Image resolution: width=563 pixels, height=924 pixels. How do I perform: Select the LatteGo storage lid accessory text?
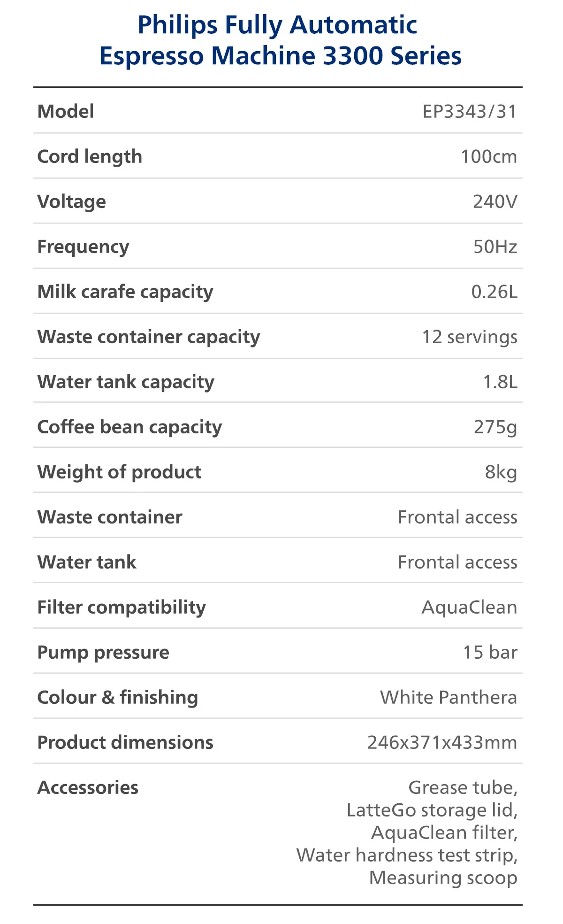tap(432, 810)
